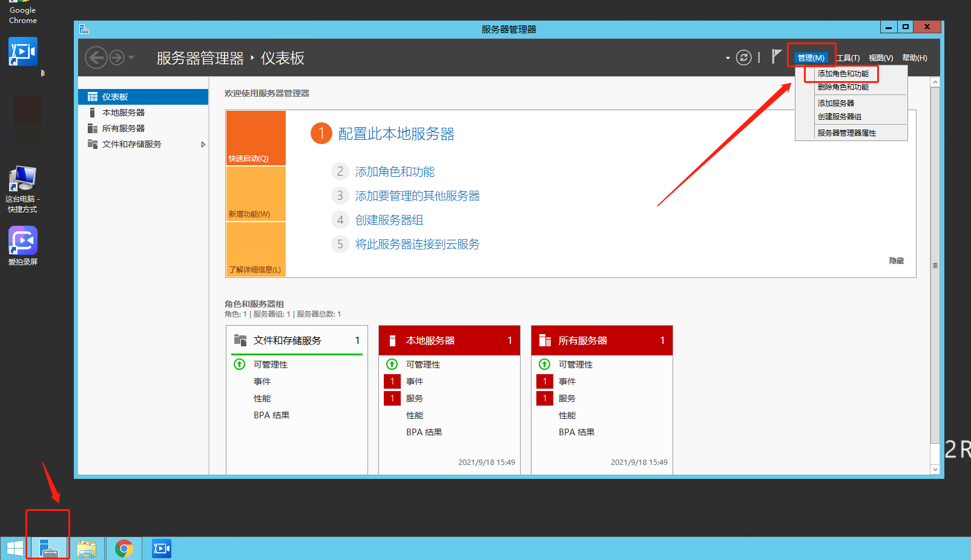971x560 pixels.
Task: Expand 文件和存储服务 in the sidebar
Action: click(204, 144)
